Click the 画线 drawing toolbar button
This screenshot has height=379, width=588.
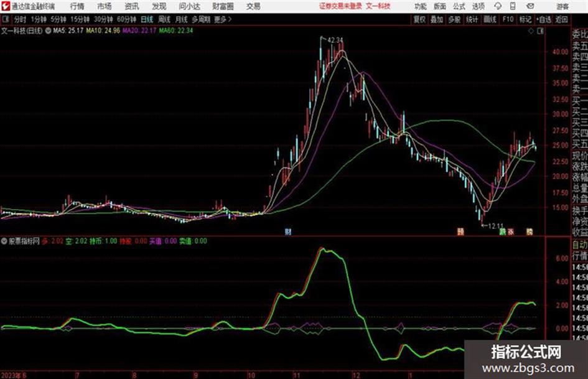tap(490, 19)
